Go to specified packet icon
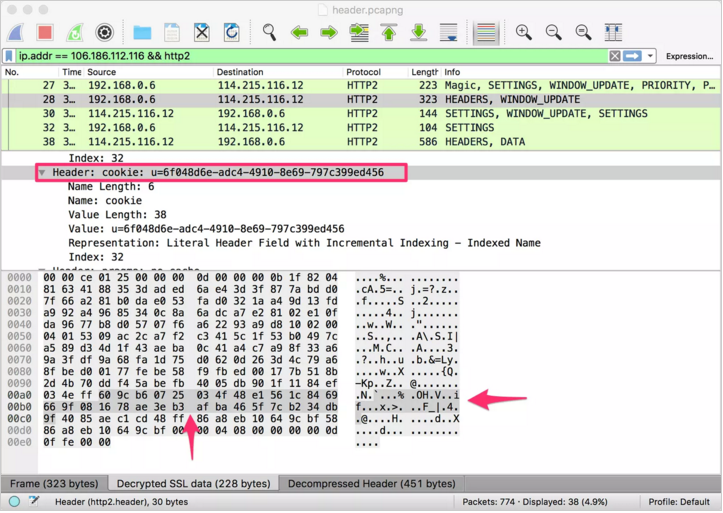 [x=359, y=33]
